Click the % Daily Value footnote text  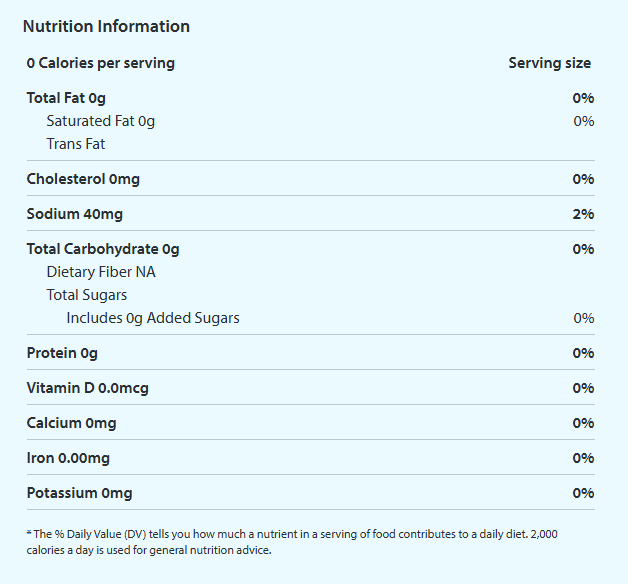[292, 542]
